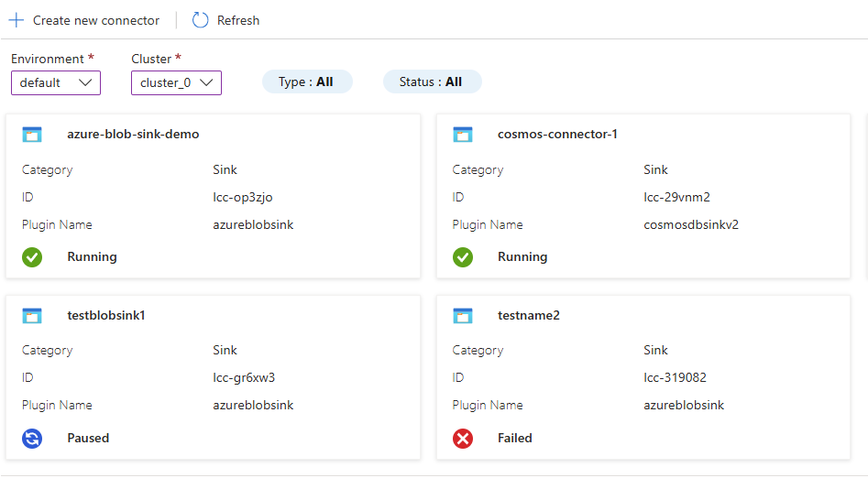The width and height of the screenshot is (868, 489).
Task: Open testblobsink1 connector title
Action: (106, 316)
